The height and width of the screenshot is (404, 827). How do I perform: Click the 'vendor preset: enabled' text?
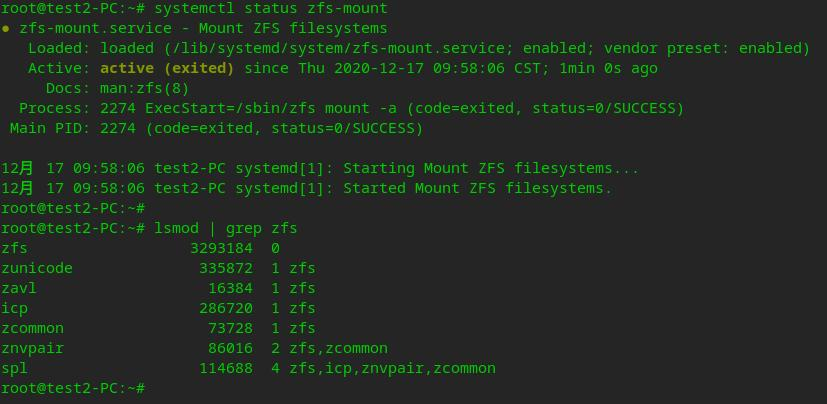coord(707,49)
